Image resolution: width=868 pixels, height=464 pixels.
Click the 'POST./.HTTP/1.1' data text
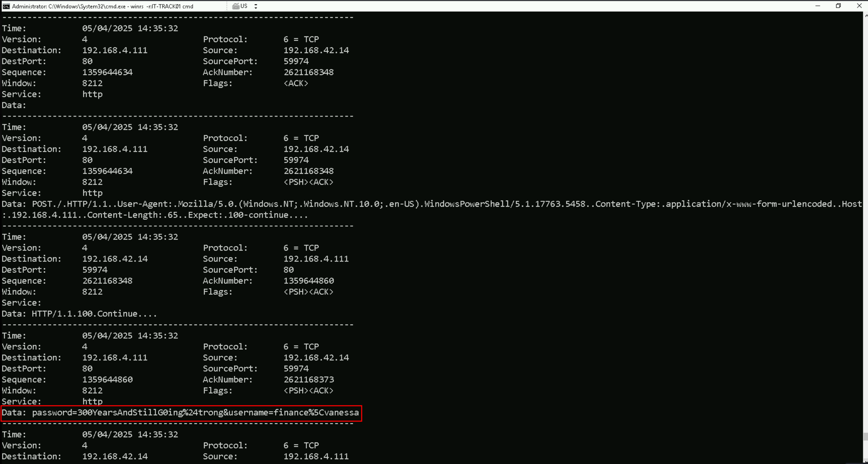coord(70,204)
